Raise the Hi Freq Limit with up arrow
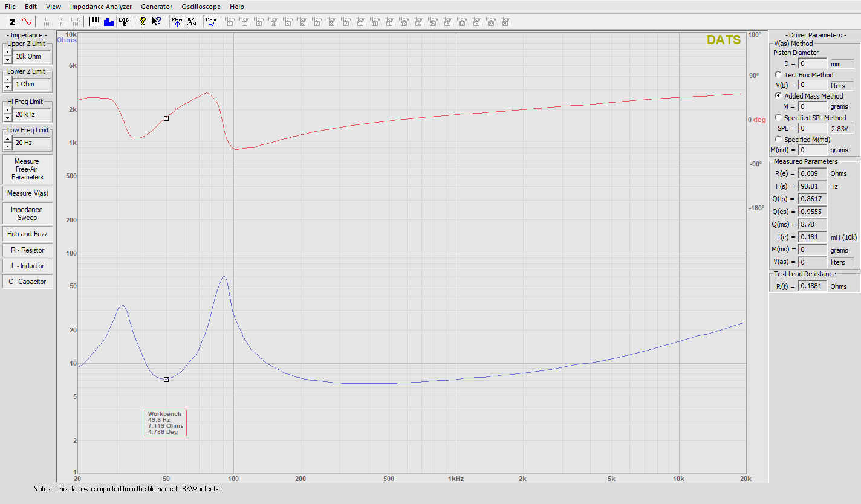The height and width of the screenshot is (504, 861). [x=7, y=111]
